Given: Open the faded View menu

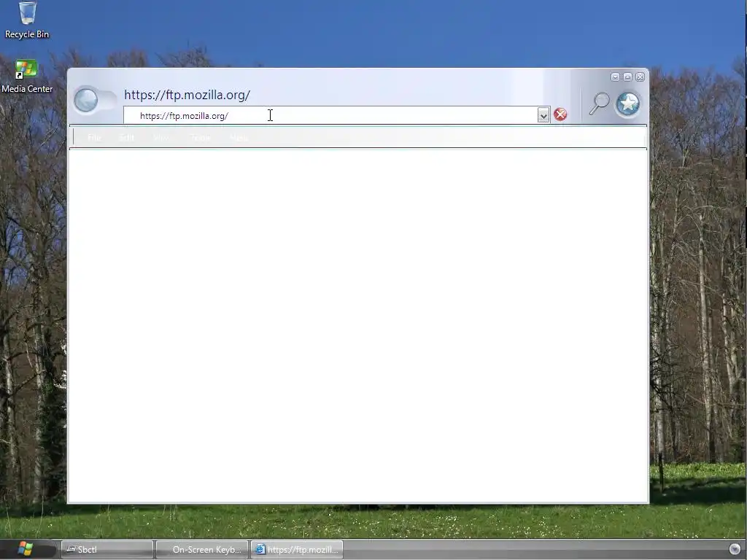Looking at the screenshot, I should pyautogui.click(x=162, y=138).
